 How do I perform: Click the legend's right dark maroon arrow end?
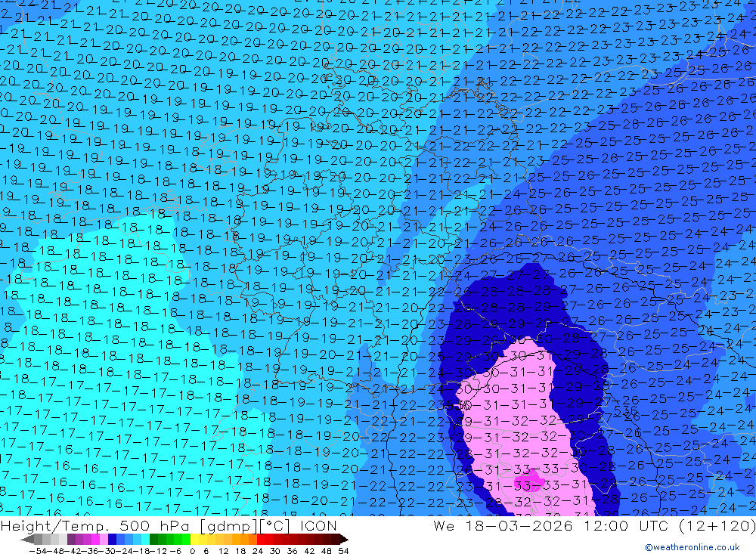pyautogui.click(x=344, y=540)
